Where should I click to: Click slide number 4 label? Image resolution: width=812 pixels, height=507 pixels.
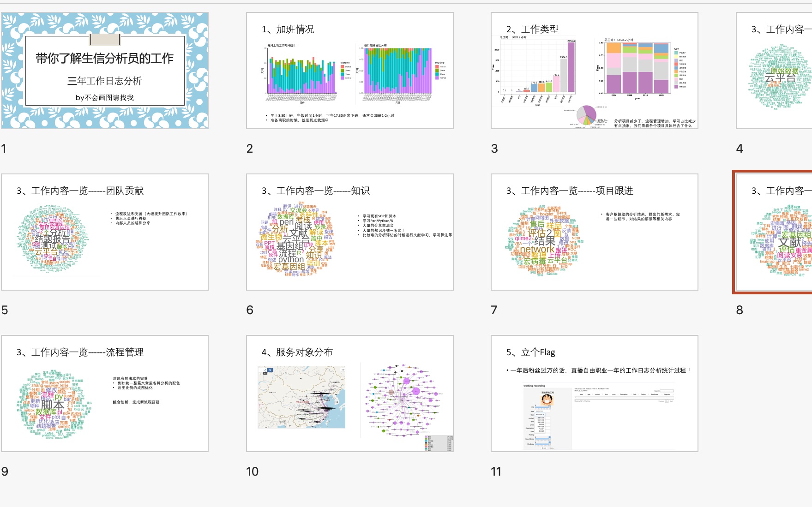(740, 149)
